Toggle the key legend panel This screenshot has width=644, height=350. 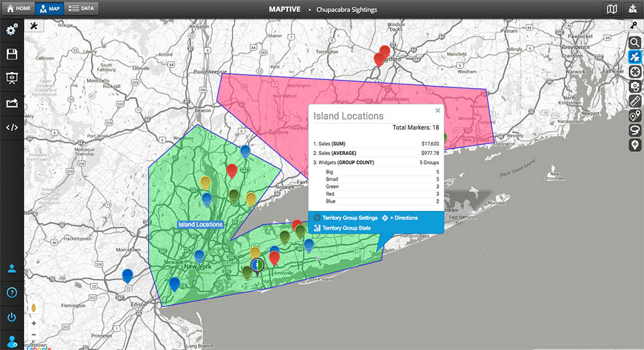(x=635, y=25)
